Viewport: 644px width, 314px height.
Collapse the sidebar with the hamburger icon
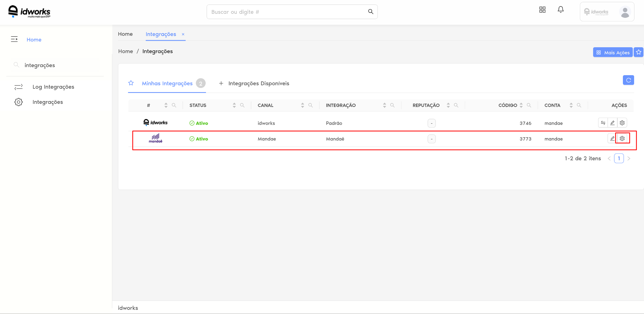pos(14,39)
